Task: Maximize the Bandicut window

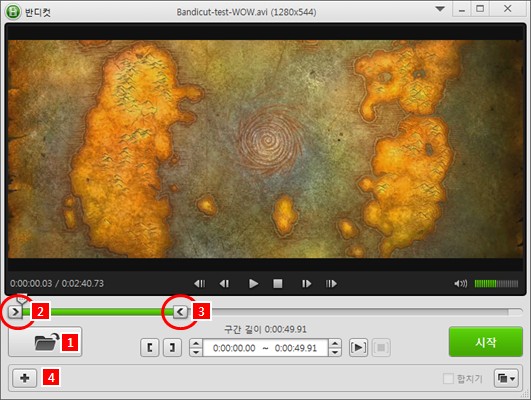Action: 480,9
